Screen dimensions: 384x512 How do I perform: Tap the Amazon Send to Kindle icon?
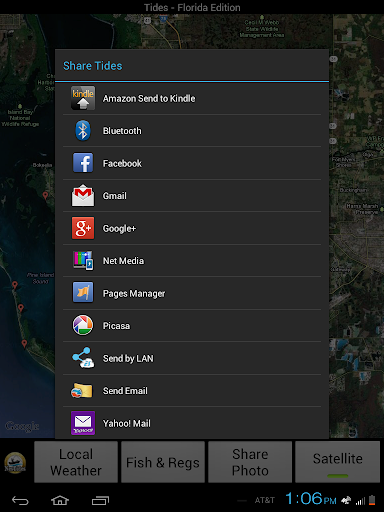coord(83,98)
